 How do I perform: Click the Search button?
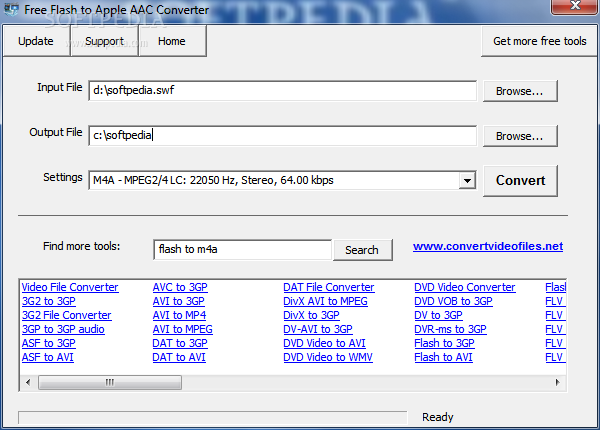pos(362,250)
